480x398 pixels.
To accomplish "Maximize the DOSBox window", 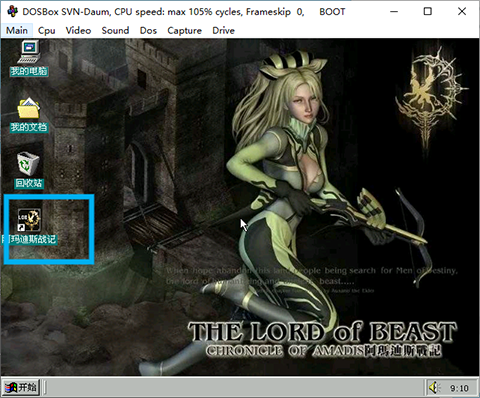I will pos(427,12).
